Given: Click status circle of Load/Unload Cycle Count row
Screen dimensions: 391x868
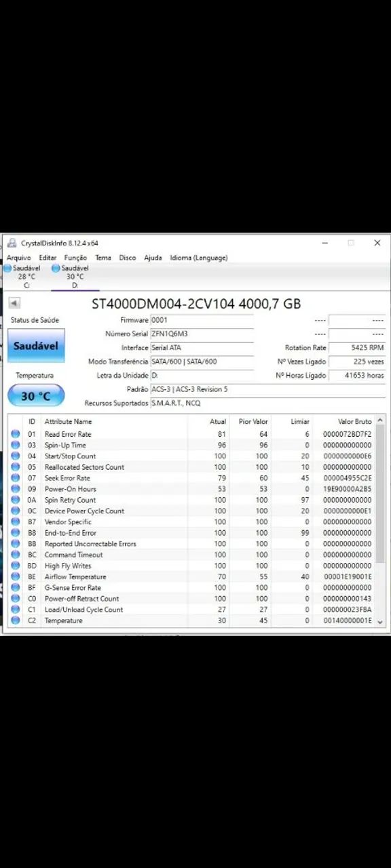Looking at the screenshot, I should point(16,610).
